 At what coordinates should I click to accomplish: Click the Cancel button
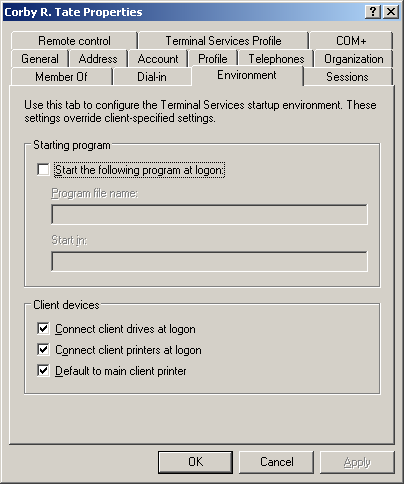click(277, 462)
